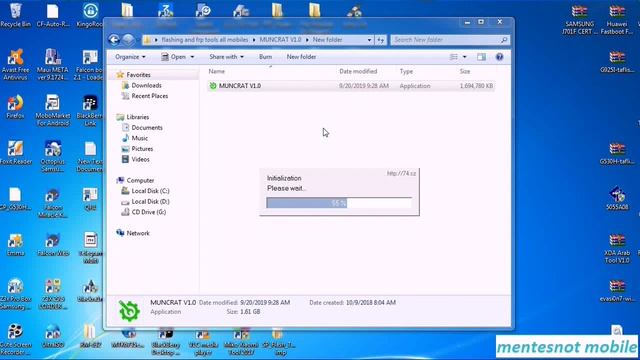The width and height of the screenshot is (640, 360).
Task: Click the Burn toolbar button
Action: pos(265,57)
